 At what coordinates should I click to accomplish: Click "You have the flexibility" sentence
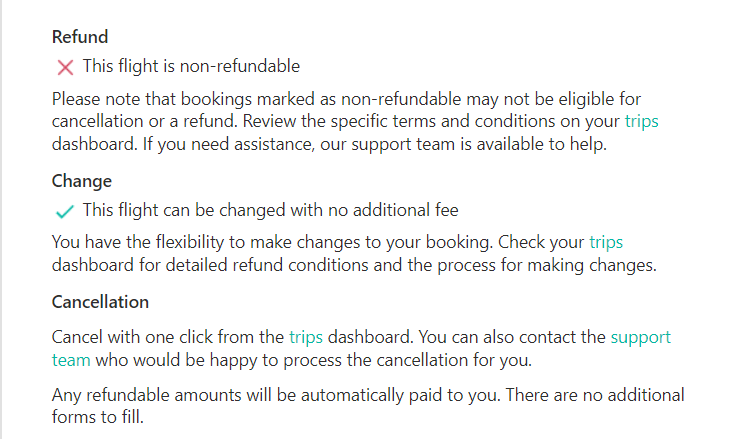pyautogui.click(x=140, y=242)
